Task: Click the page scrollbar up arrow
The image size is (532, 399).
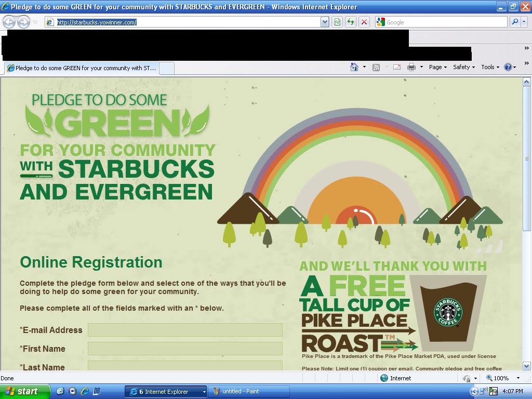Action: click(x=527, y=82)
